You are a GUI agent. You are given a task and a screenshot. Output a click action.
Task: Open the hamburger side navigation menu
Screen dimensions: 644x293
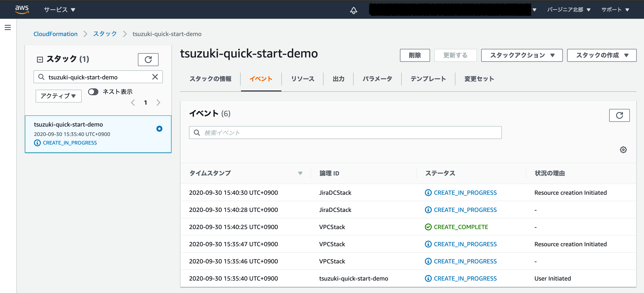click(8, 27)
